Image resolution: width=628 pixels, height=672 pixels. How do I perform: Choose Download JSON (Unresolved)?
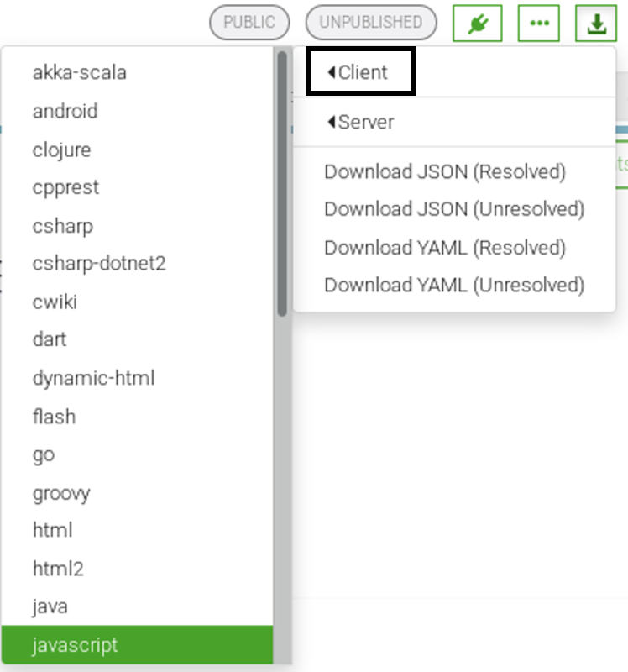pos(453,208)
